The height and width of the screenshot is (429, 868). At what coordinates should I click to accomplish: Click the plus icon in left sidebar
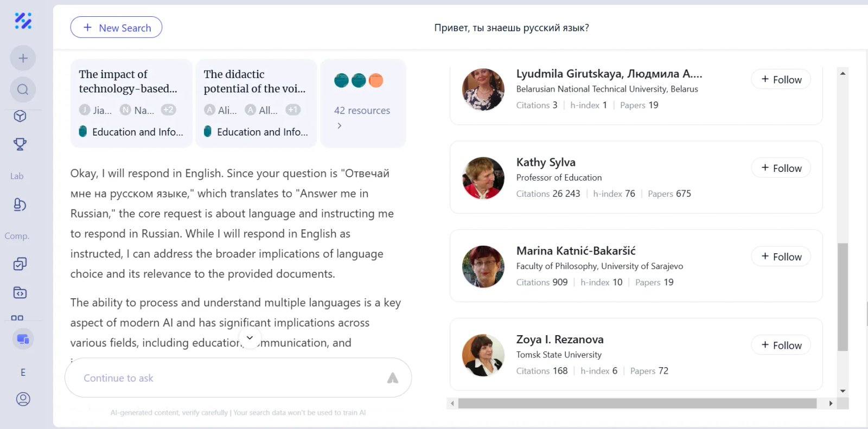pos(23,58)
